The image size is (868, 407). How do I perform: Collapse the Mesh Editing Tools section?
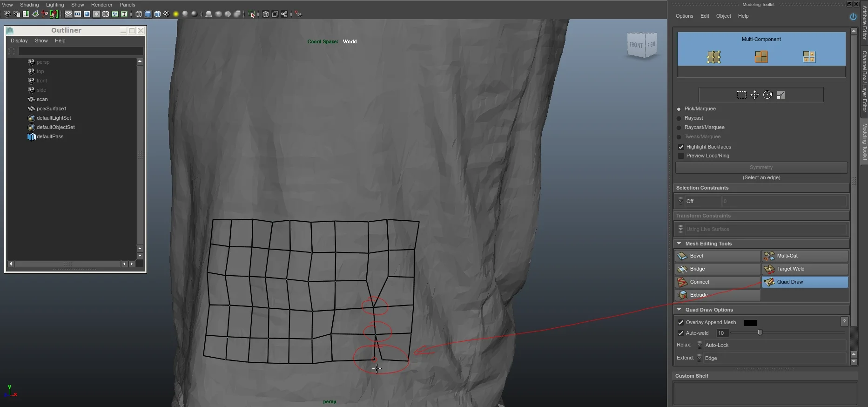(x=679, y=244)
